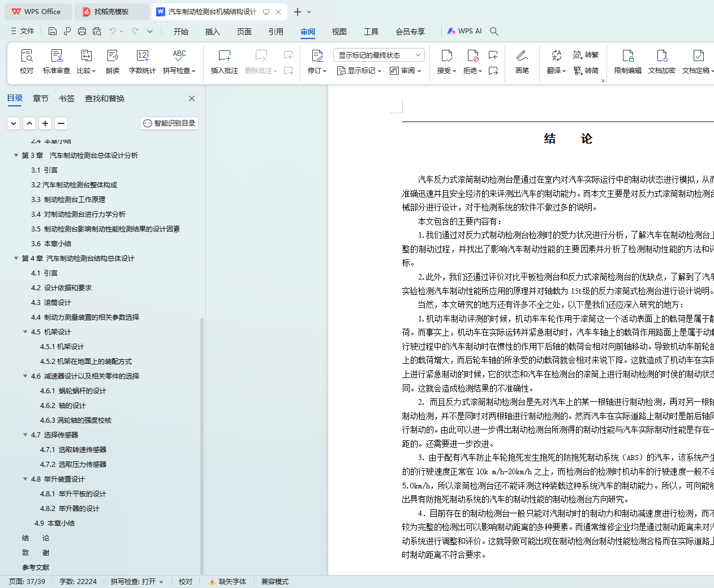Open the 显示标记的最终状态 combo box
This screenshot has width=714, height=588.
[379, 55]
